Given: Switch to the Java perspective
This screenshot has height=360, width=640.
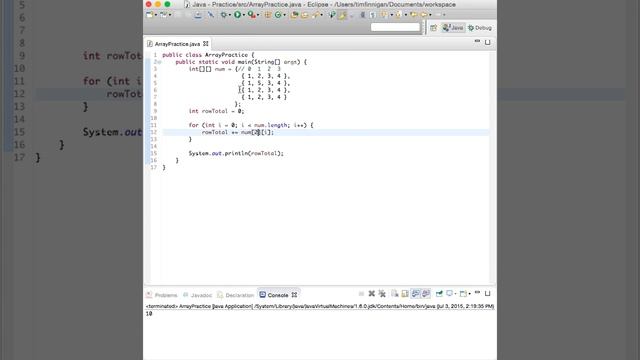Looking at the screenshot, I should coord(453,28).
